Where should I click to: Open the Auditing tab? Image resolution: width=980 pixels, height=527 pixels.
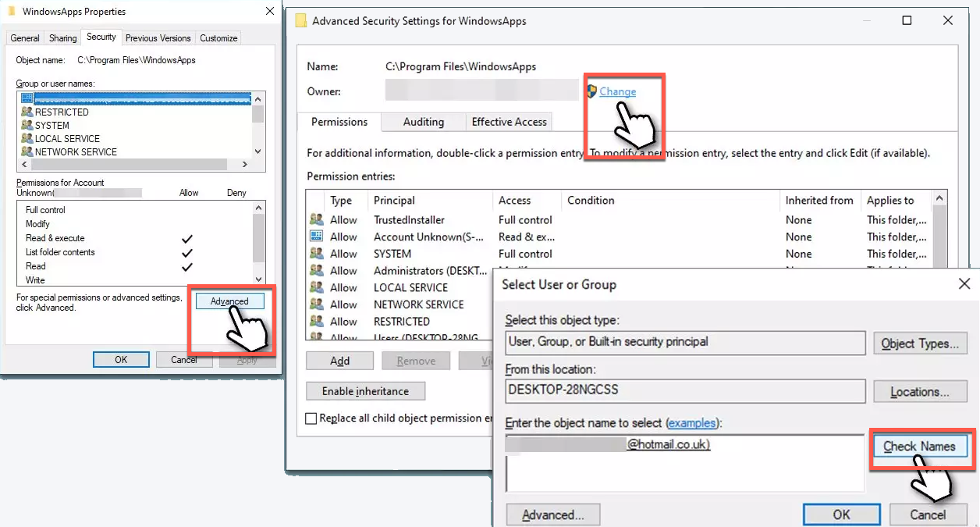click(x=422, y=122)
